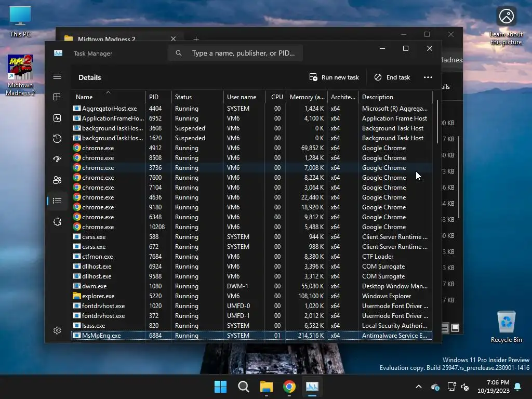The image size is (532, 399).
Task: Open the Services page puzzle icon
Action: [57, 222]
